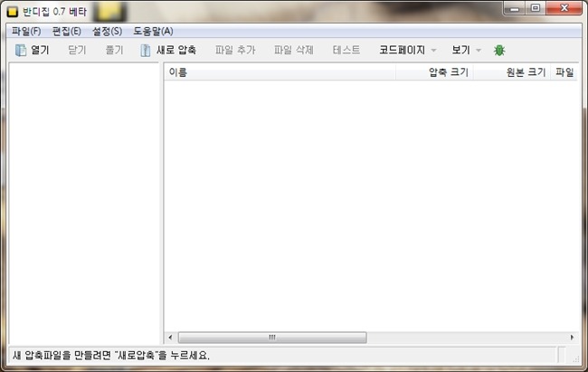Click the green bug report icon
Image resolution: width=588 pixels, height=372 pixels.
(x=499, y=51)
